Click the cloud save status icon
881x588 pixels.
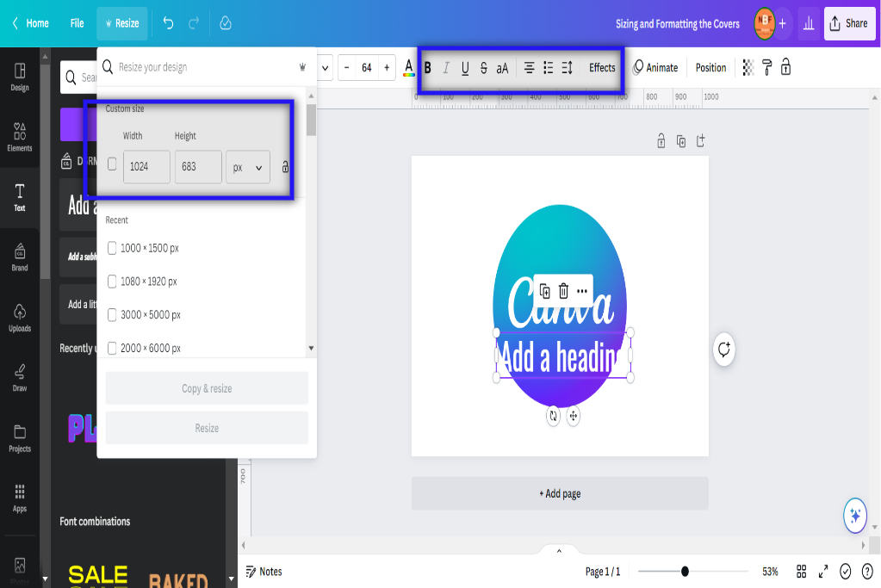pyautogui.click(x=226, y=23)
